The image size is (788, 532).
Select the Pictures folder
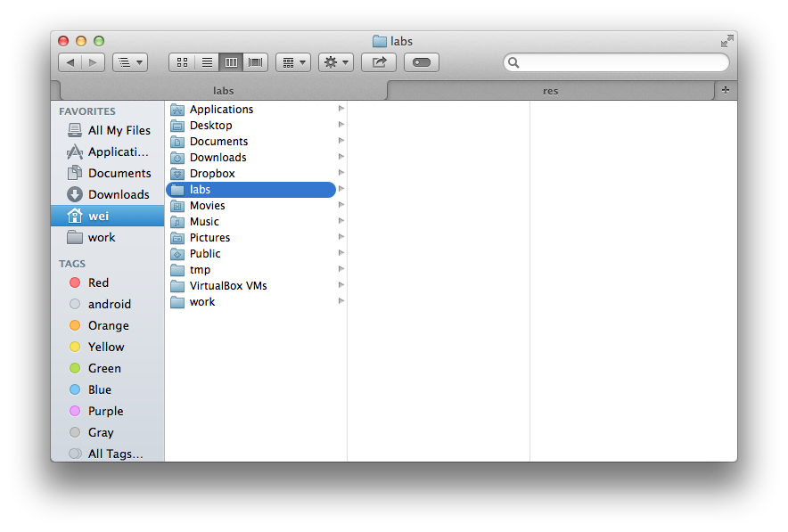pos(256,238)
